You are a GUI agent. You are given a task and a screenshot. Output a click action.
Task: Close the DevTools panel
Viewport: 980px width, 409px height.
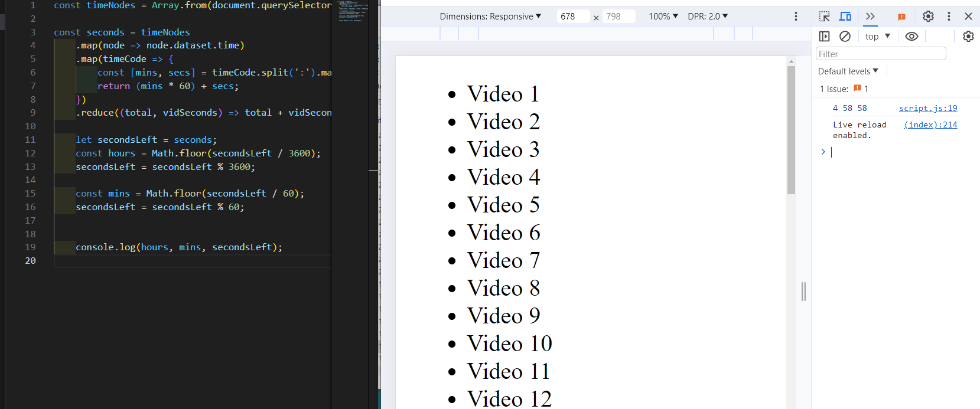click(x=968, y=17)
